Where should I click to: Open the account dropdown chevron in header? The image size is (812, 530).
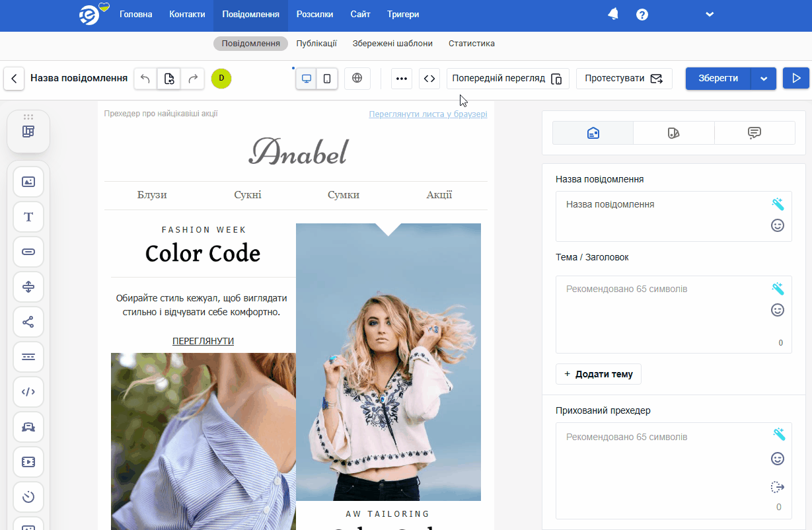click(x=710, y=14)
